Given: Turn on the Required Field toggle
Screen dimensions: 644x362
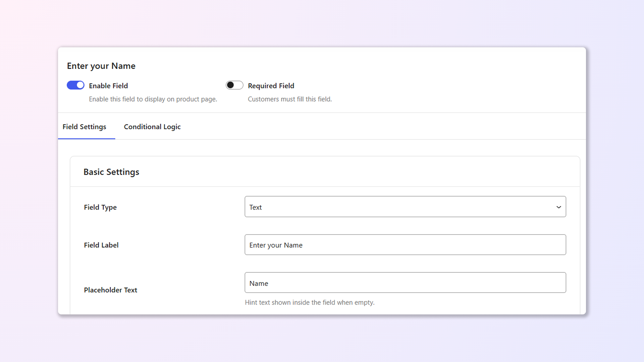Looking at the screenshot, I should tap(234, 85).
